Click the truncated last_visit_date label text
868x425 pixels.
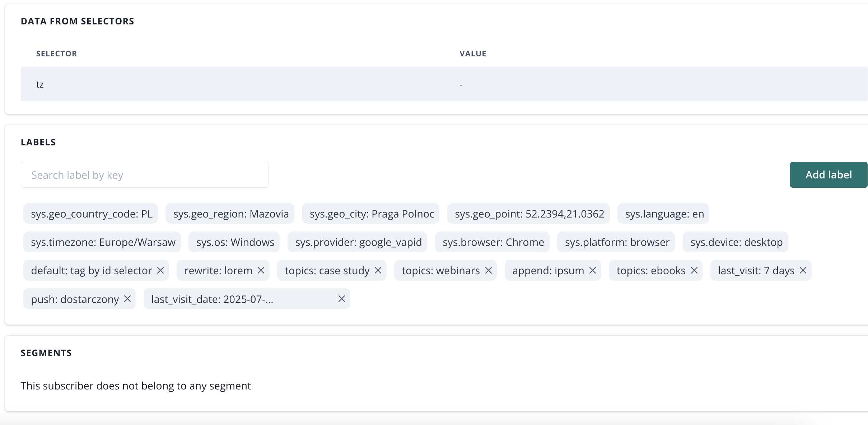click(212, 299)
